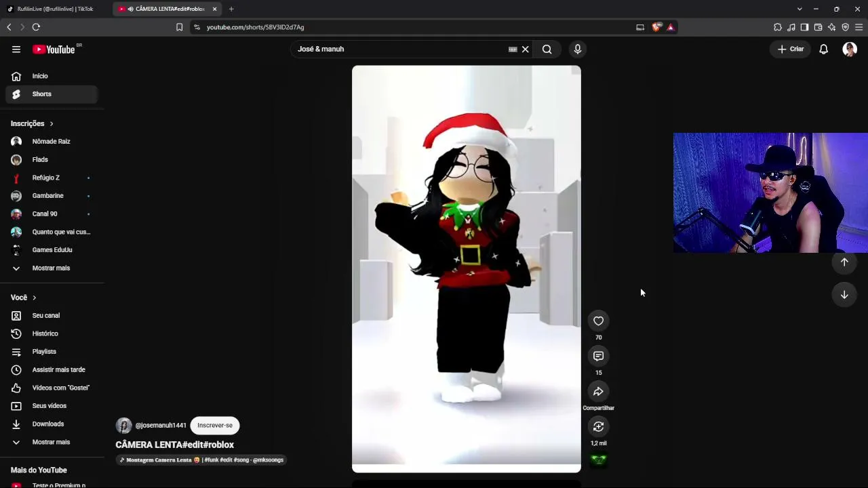Open the media control music note icon

coord(791,27)
